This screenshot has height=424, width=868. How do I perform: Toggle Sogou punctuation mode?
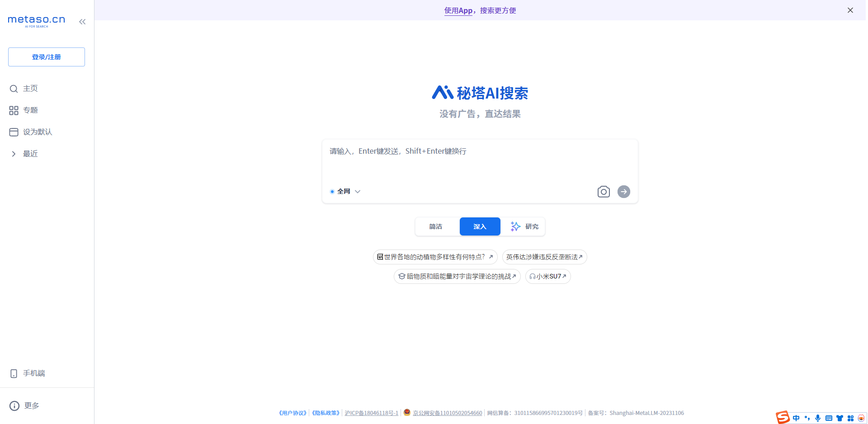tap(807, 418)
